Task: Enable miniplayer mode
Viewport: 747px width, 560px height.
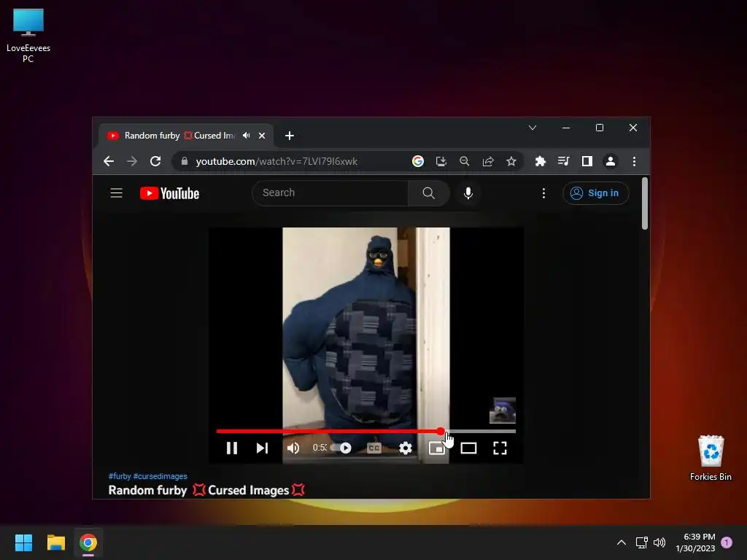Action: 436,448
